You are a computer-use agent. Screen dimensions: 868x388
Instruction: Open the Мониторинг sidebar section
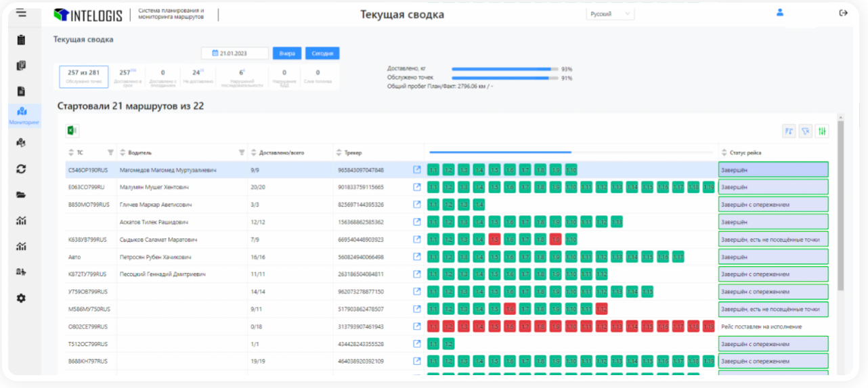(x=22, y=115)
